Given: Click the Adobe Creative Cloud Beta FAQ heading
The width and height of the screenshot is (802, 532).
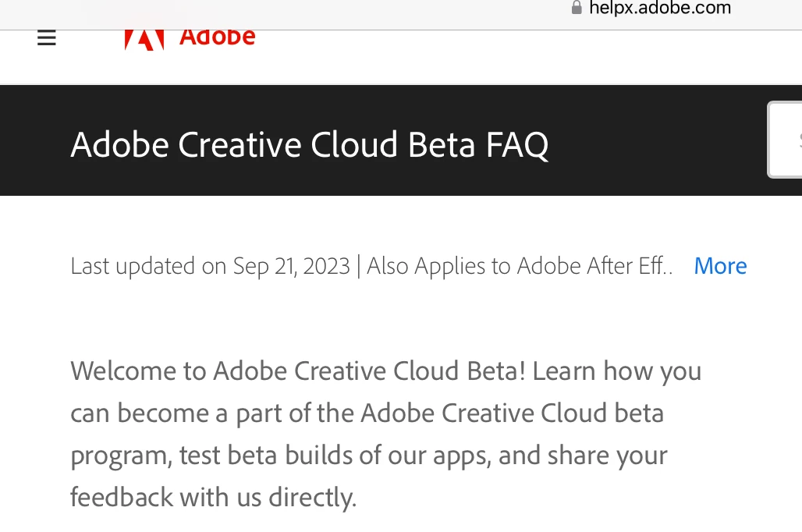Looking at the screenshot, I should point(309,145).
